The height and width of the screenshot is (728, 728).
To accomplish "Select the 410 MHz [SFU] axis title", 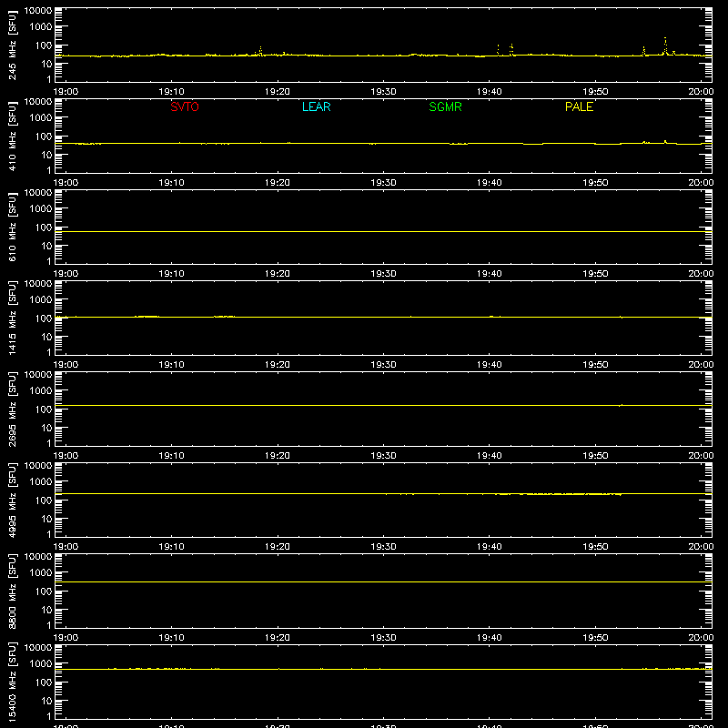I will pyautogui.click(x=13, y=136).
